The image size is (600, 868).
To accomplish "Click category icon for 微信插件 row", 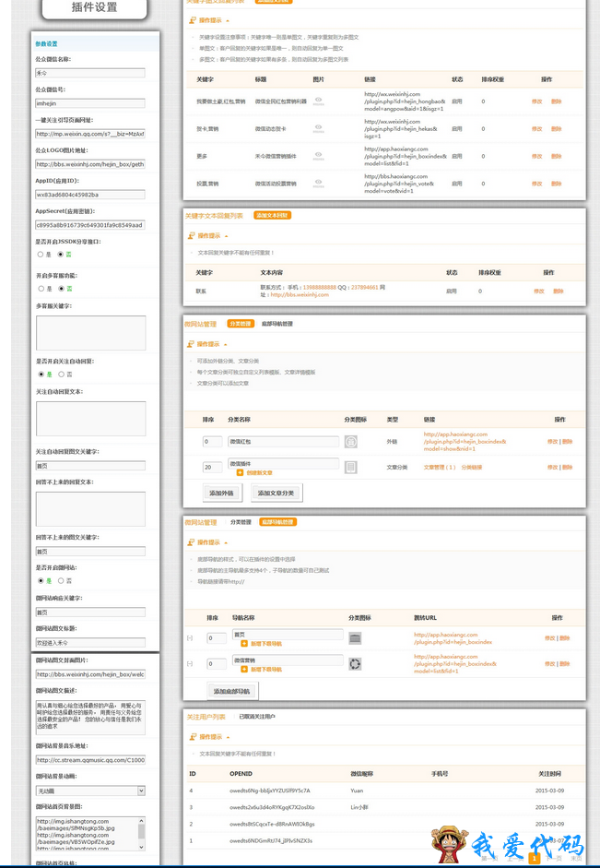I will 350,468.
